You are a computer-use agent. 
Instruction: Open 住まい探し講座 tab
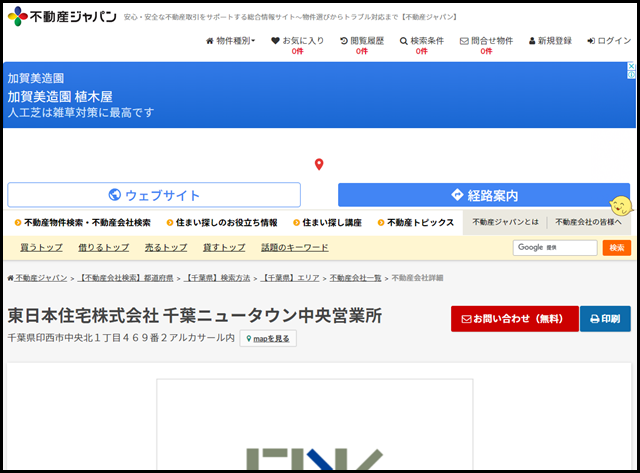pyautogui.click(x=328, y=222)
